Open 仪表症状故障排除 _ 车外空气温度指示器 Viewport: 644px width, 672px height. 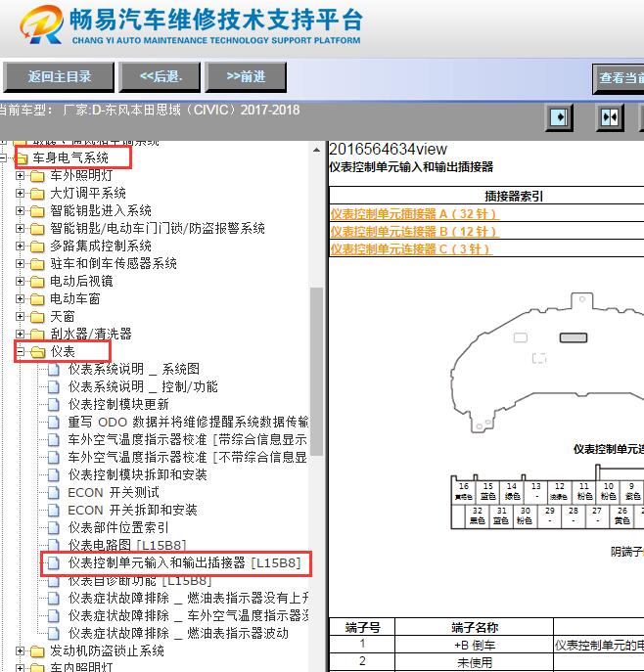pyautogui.click(x=188, y=615)
